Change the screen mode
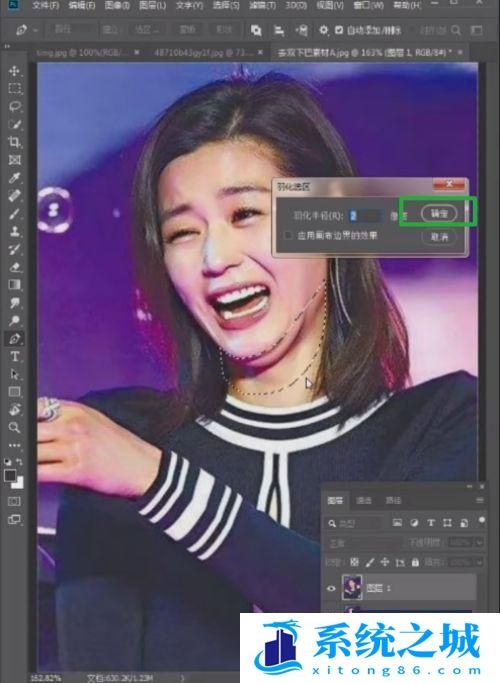The image size is (500, 683). (14, 519)
